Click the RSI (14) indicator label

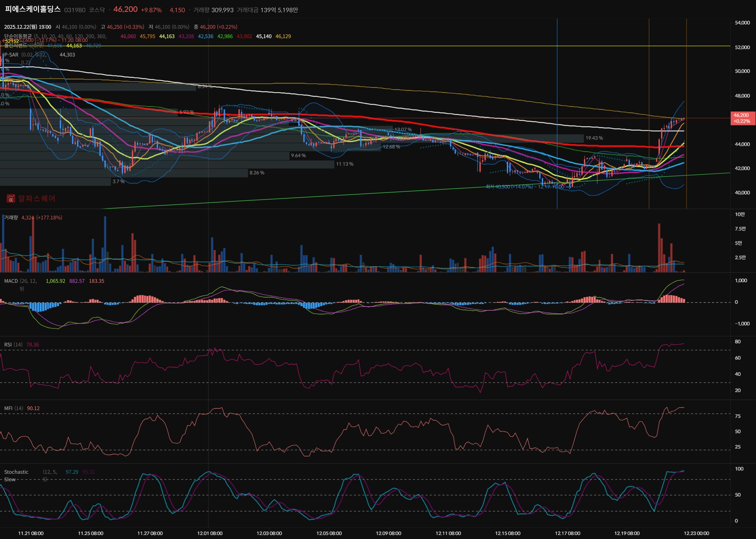13,345
